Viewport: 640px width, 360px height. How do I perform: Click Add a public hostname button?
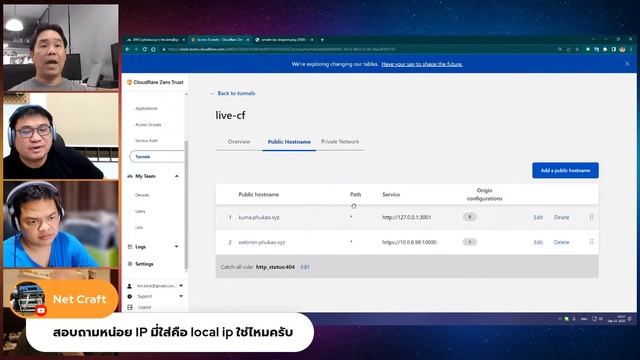point(565,170)
